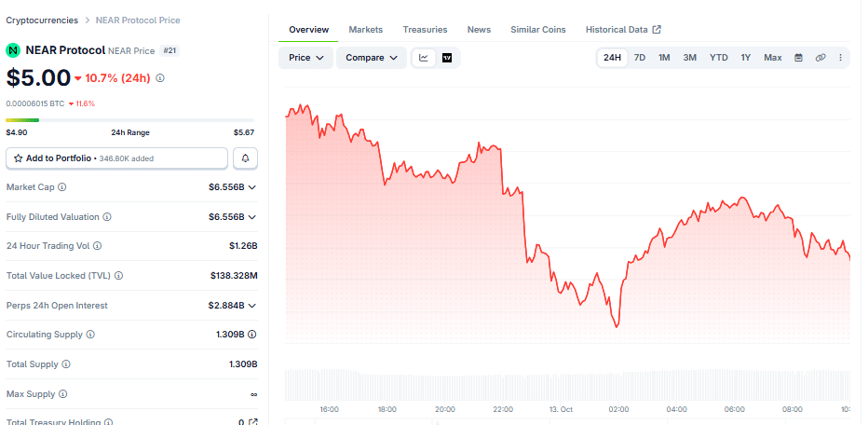The width and height of the screenshot is (868, 425).
Task: Click the 13. Oct date axis label
Action: 561,409
